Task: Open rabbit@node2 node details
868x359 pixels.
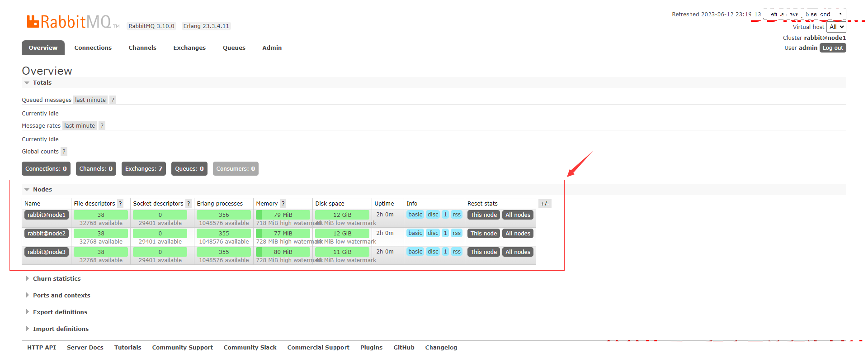Action: point(47,234)
